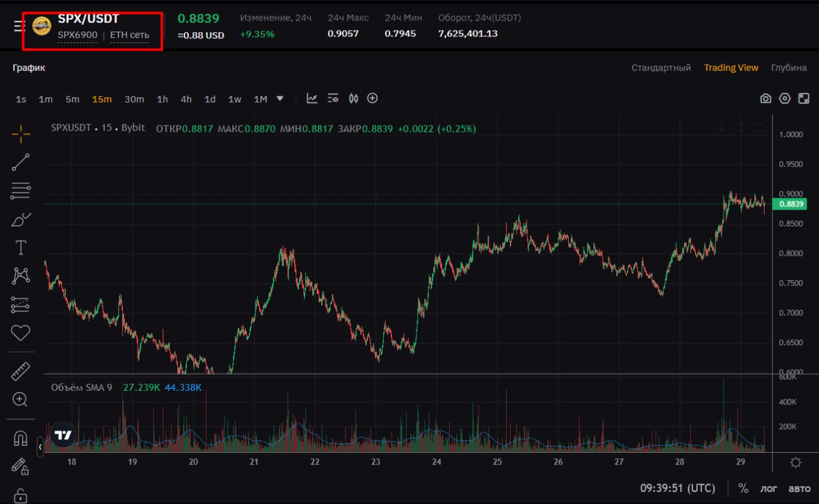Change candlestick chart type icon

(x=353, y=98)
